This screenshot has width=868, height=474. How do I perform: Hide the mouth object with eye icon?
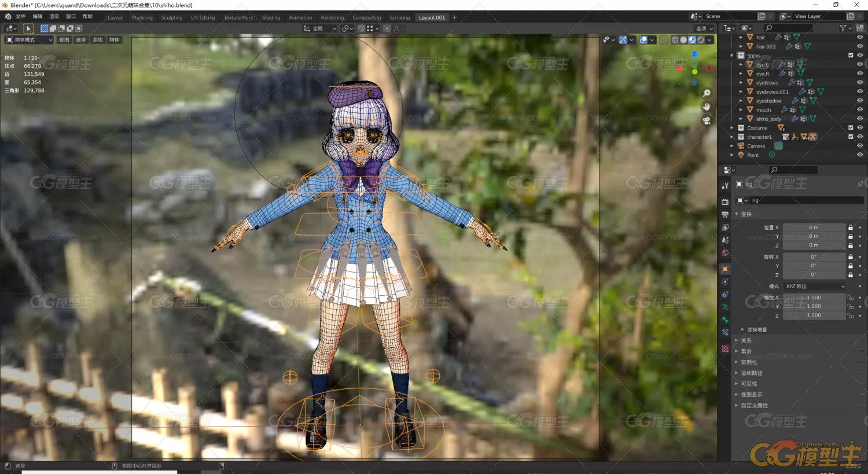click(860, 109)
